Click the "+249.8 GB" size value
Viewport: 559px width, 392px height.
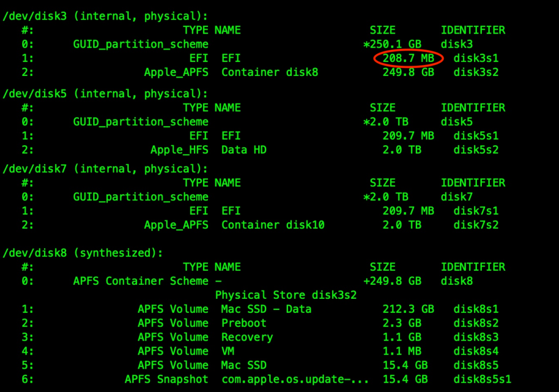(x=392, y=281)
